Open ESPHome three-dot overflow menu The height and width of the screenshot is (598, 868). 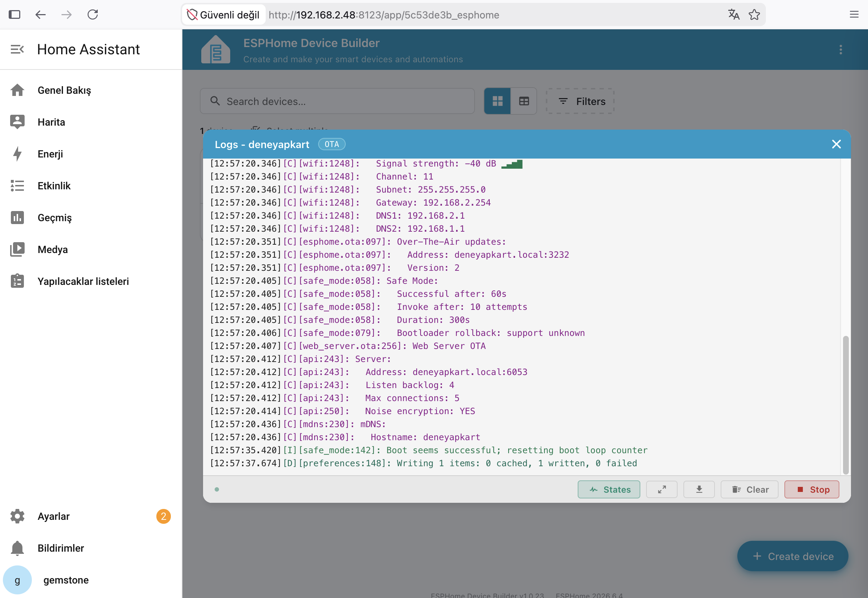coord(840,50)
